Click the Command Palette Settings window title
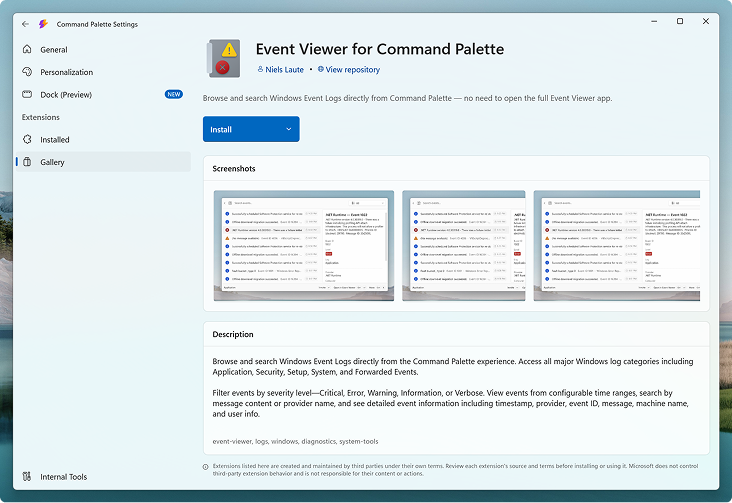 [x=97, y=24]
